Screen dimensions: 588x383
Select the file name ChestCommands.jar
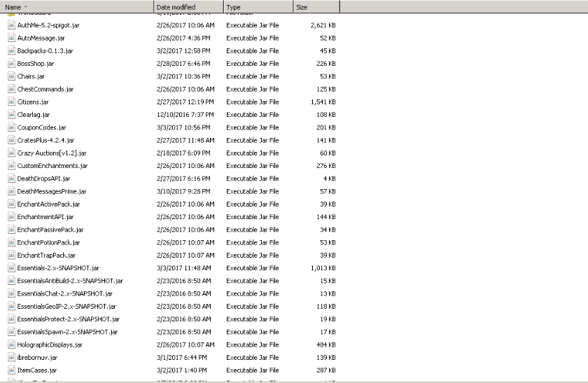pyautogui.click(x=45, y=89)
